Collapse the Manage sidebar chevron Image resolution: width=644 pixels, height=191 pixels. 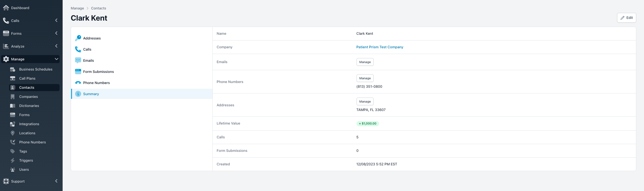click(56, 59)
